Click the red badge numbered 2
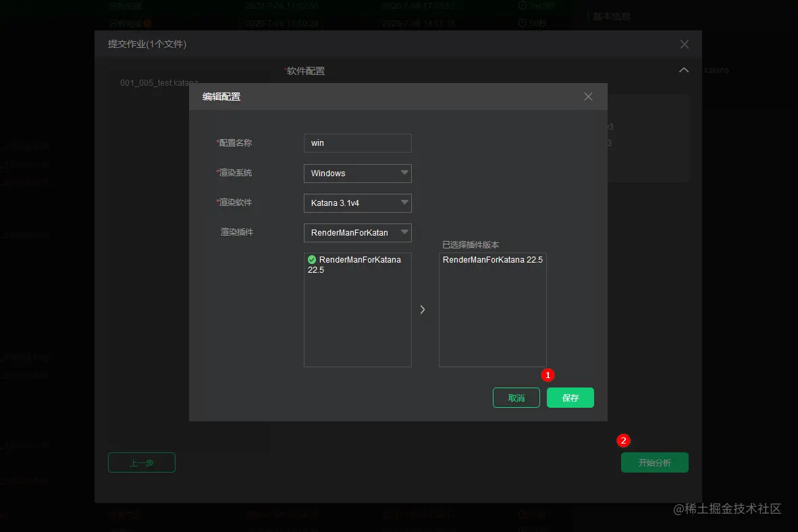Image resolution: width=798 pixels, height=532 pixels. (x=622, y=440)
